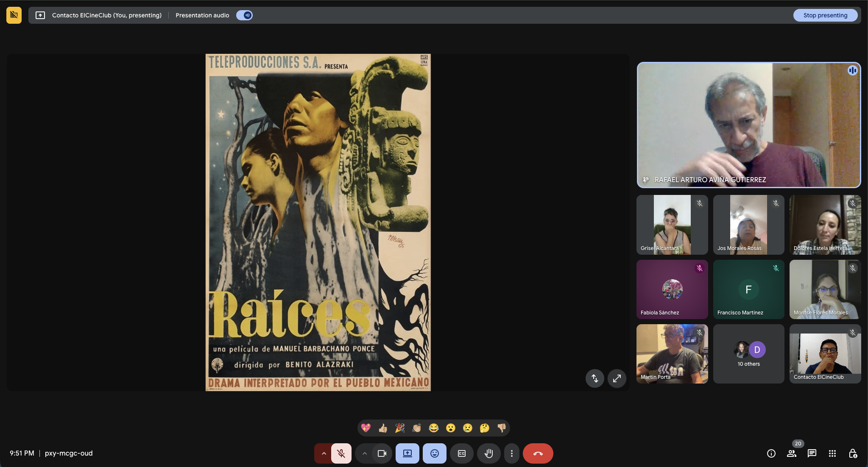
Task: Toggle the camera on or off
Action: [x=382, y=453]
